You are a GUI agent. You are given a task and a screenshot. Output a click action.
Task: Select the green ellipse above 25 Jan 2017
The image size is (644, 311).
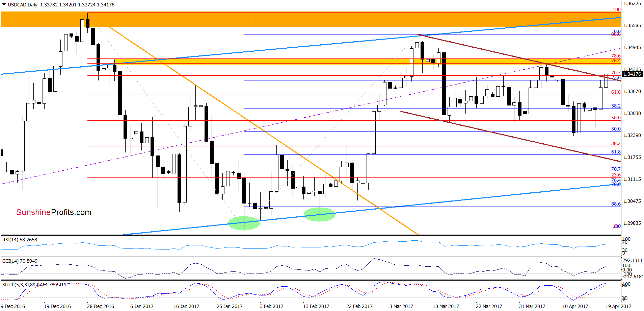pos(244,223)
